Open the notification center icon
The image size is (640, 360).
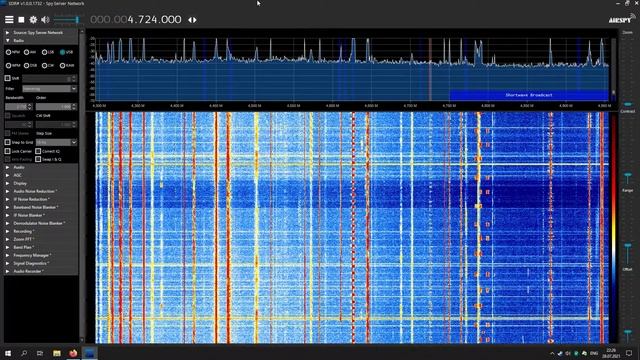click(x=629, y=353)
